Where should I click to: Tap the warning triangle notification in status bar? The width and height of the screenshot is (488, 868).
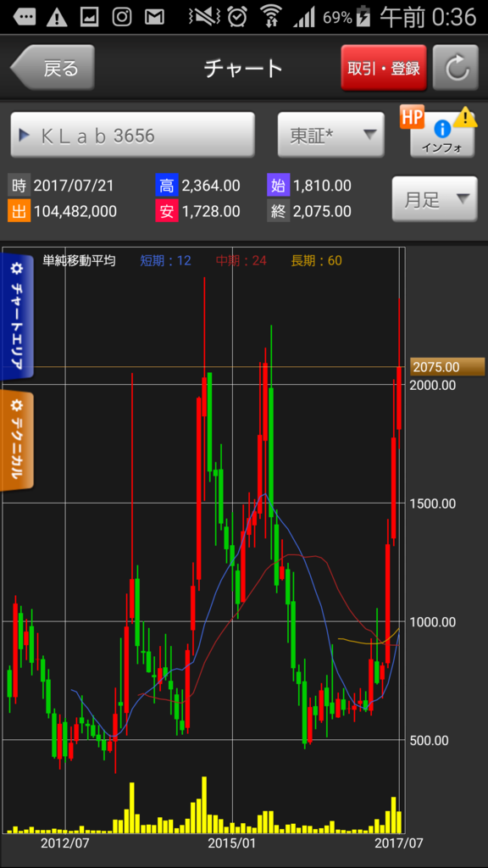(57, 18)
